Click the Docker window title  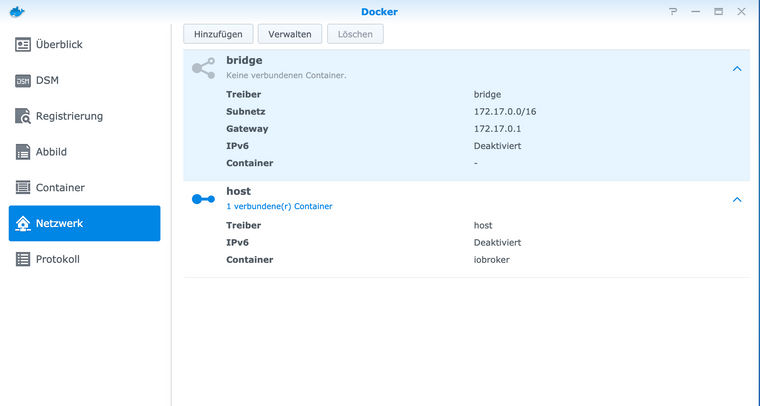[380, 12]
